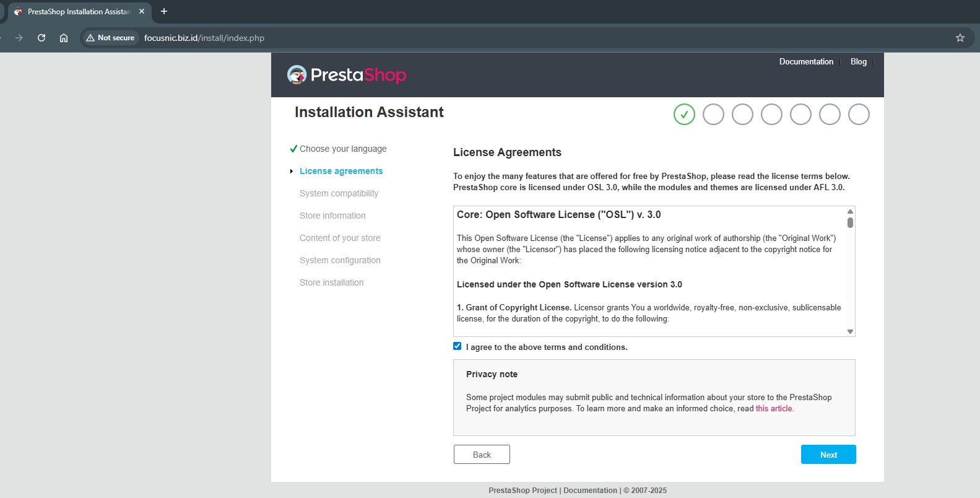980x498 pixels.
Task: Uncheck the agree to terms checkbox
Action: tap(457, 346)
